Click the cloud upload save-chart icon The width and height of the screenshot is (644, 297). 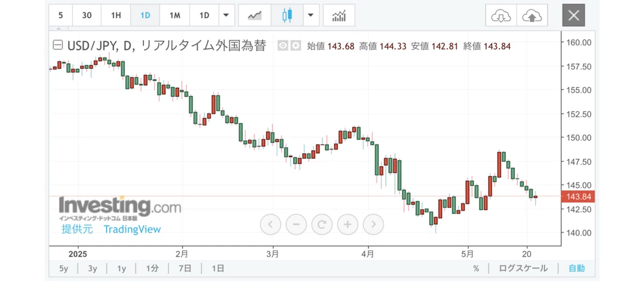tap(532, 16)
